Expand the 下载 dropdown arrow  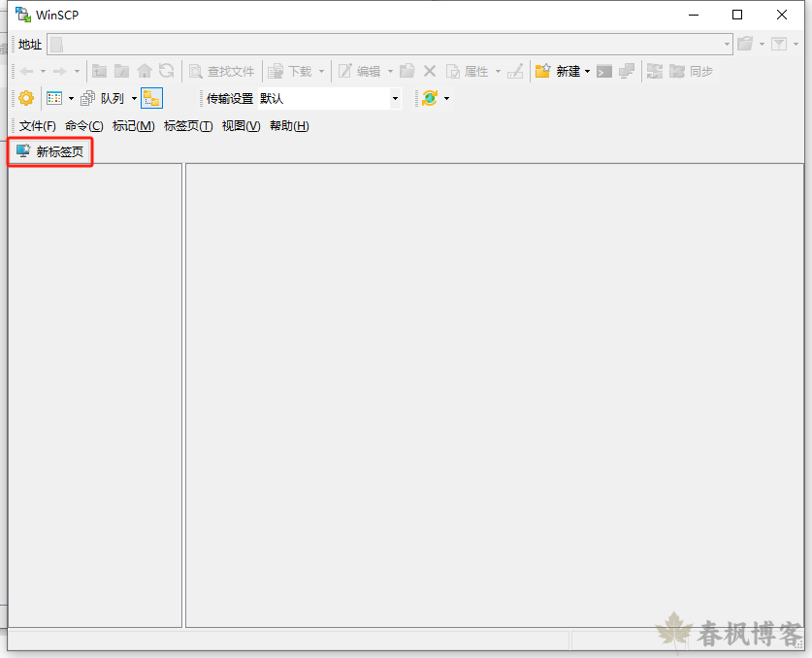[x=321, y=72]
